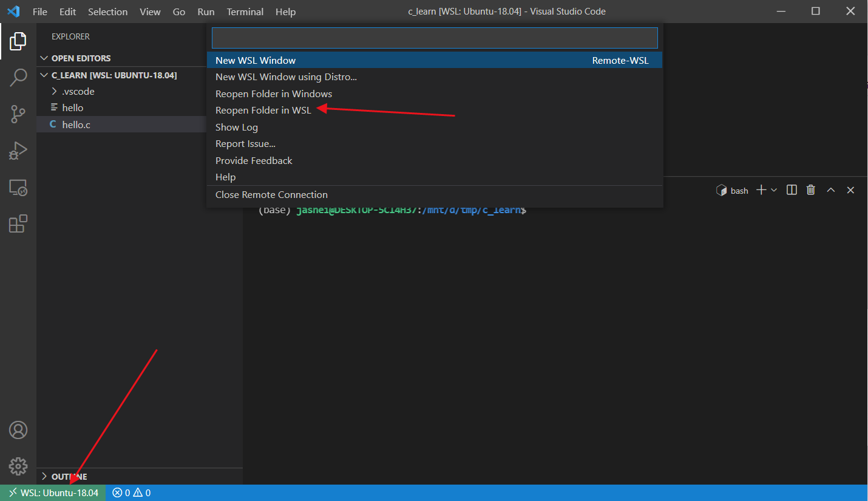Open the Help menu in menu bar

285,12
